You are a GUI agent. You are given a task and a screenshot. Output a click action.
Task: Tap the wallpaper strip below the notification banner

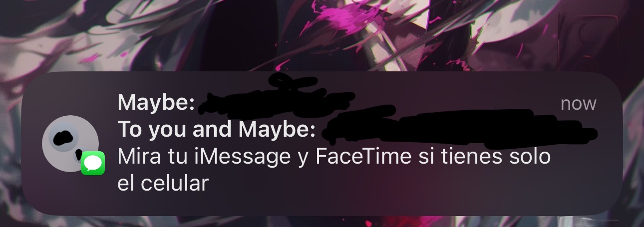coord(322,222)
